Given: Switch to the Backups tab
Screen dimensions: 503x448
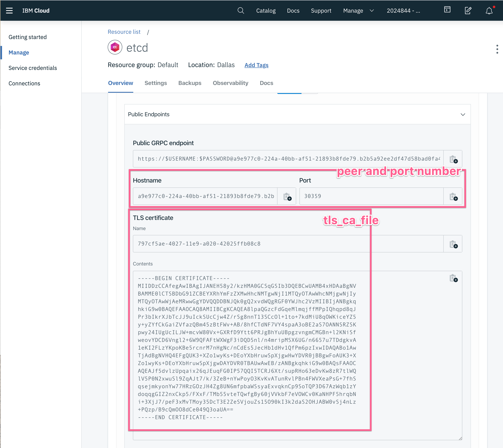Looking at the screenshot, I should pos(190,83).
